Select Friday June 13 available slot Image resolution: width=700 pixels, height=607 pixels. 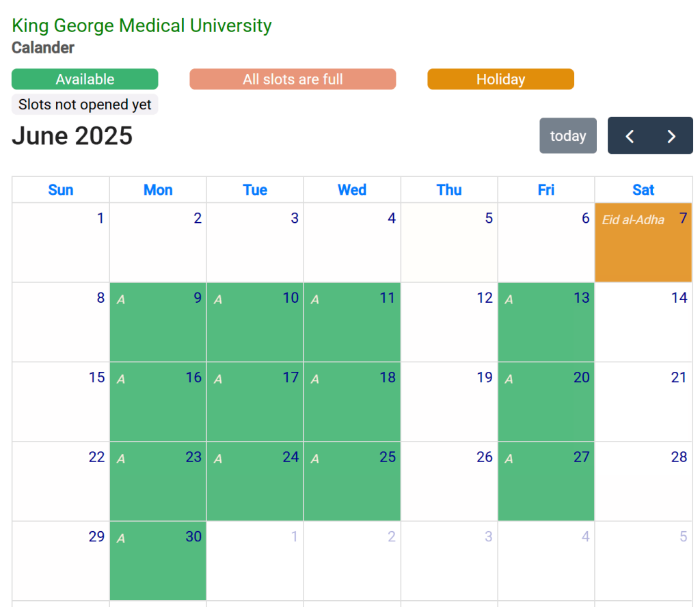[x=546, y=322]
